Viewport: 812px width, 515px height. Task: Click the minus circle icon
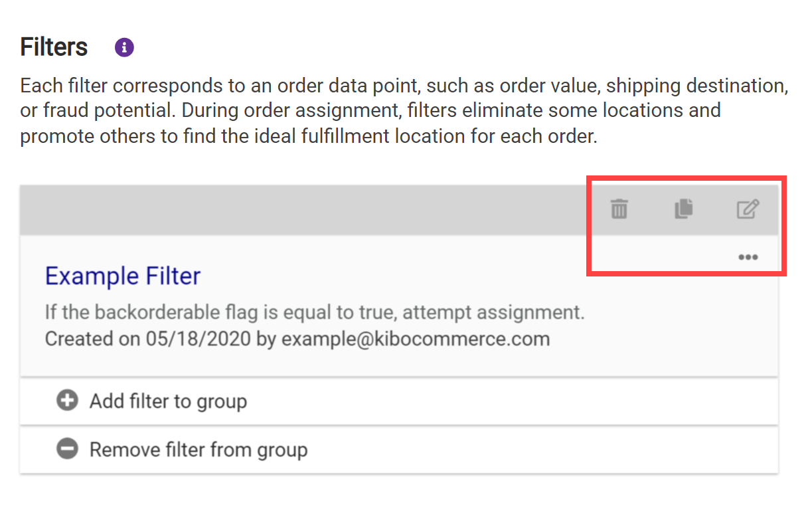tap(67, 449)
